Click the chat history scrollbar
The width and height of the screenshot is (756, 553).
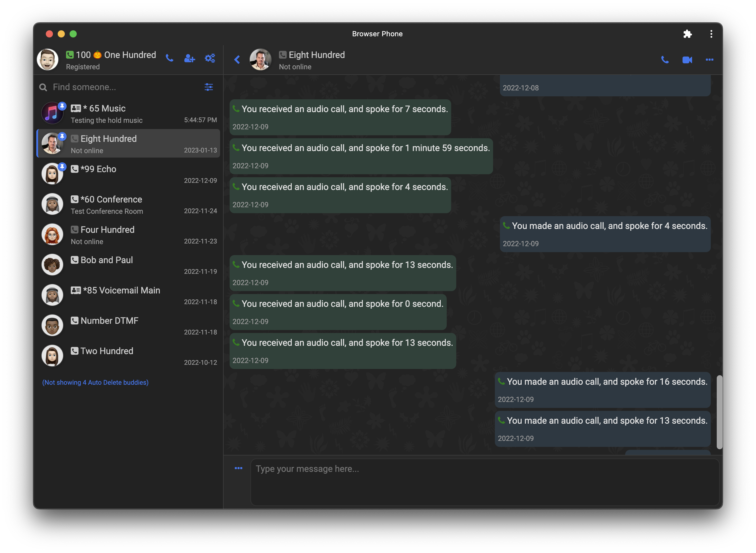click(x=719, y=412)
